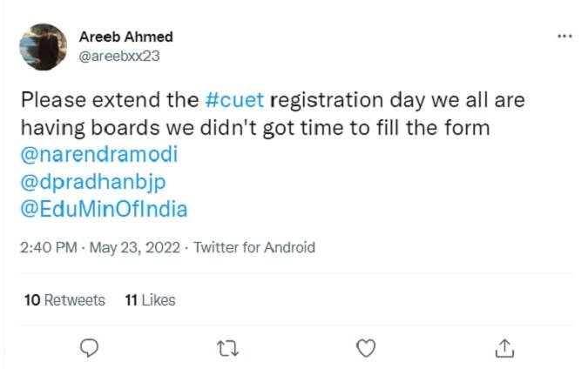The height and width of the screenshot is (369, 588).
Task: Show the 11 Likes list
Action: [150, 300]
